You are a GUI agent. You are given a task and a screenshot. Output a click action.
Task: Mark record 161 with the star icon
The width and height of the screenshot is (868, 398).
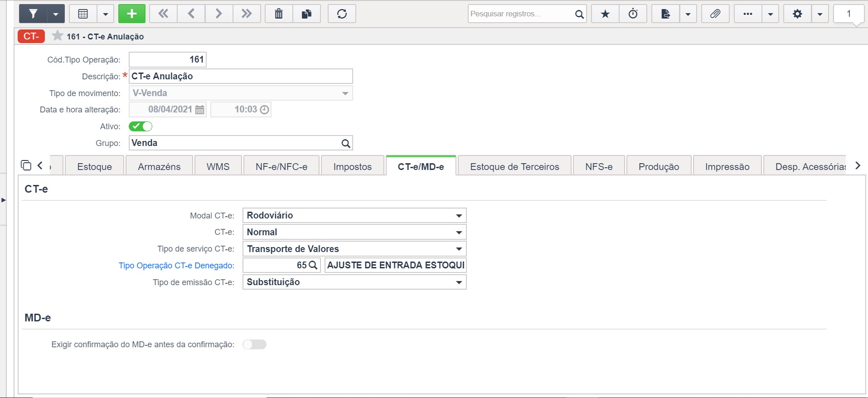[x=57, y=36]
